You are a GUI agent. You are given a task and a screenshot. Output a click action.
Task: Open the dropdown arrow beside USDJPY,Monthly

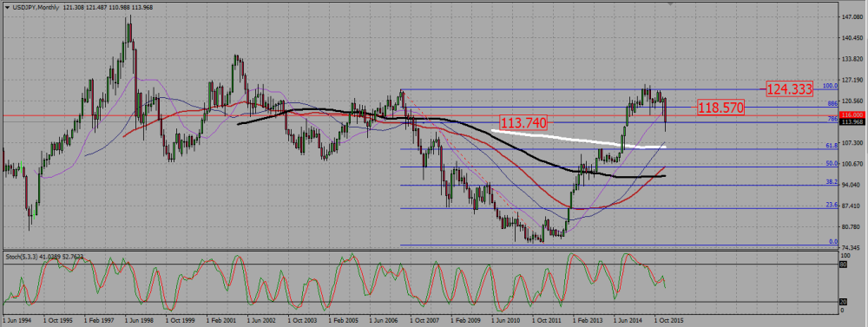(7, 7)
